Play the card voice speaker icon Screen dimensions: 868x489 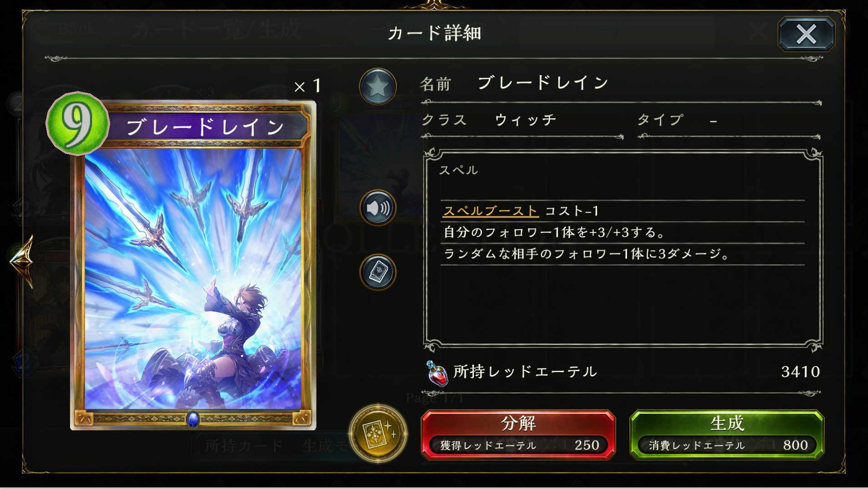(378, 208)
